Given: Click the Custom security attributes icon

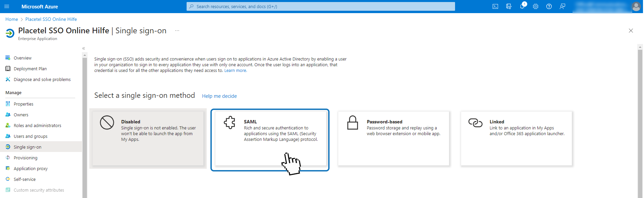Looking at the screenshot, I should point(8,190).
